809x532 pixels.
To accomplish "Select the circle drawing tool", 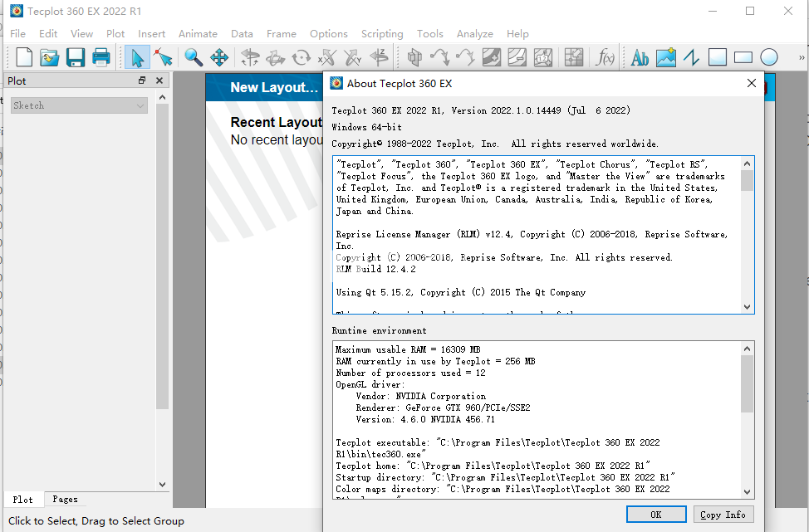I will click(769, 57).
